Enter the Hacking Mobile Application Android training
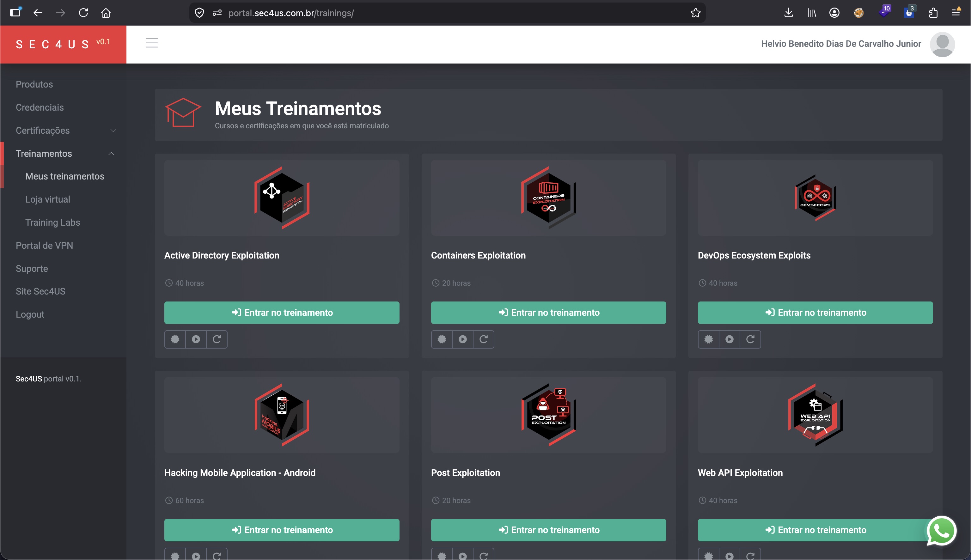The height and width of the screenshot is (560, 971). [x=282, y=530]
